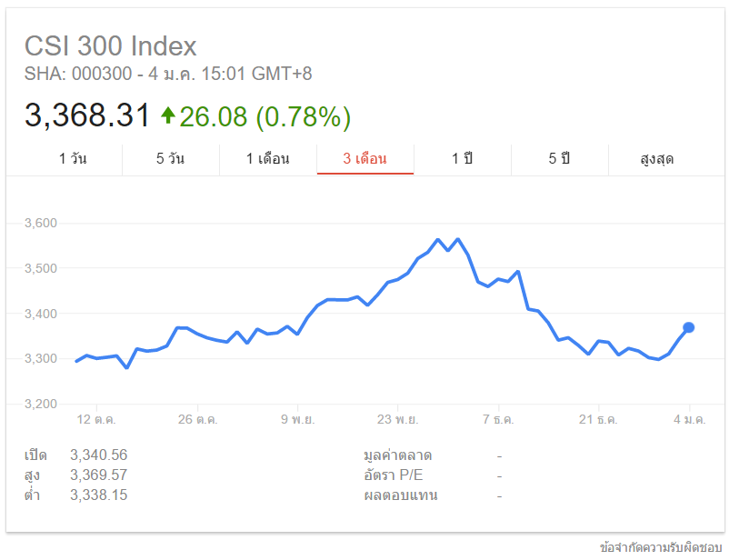Select the 1 วัน time range tab
The height and width of the screenshot is (560, 729).
[x=75, y=159]
